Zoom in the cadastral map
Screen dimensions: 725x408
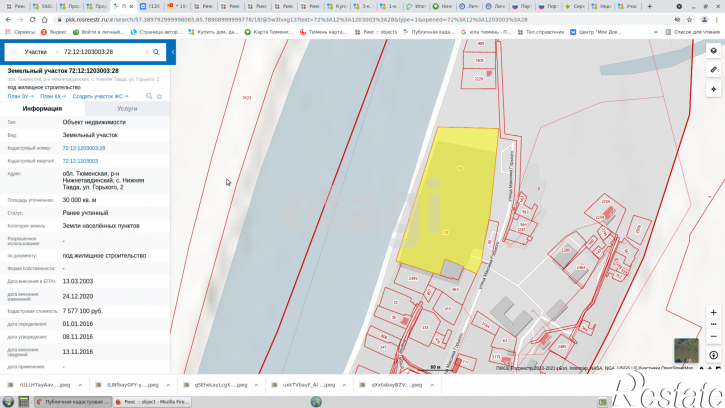point(713,313)
